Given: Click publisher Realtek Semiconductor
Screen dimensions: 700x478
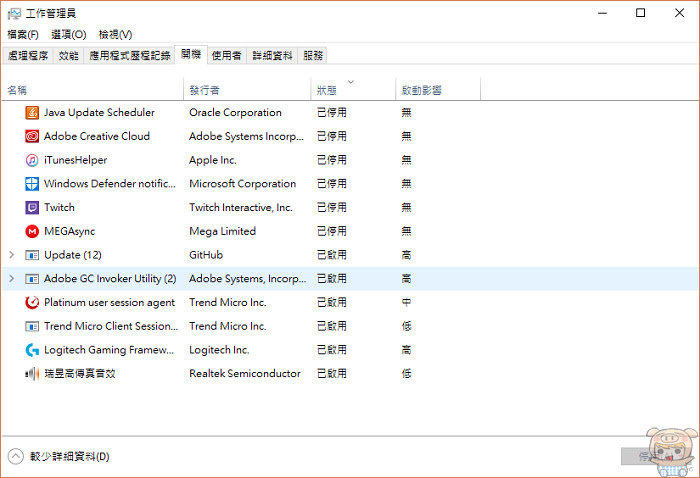Looking at the screenshot, I should pos(245,374).
